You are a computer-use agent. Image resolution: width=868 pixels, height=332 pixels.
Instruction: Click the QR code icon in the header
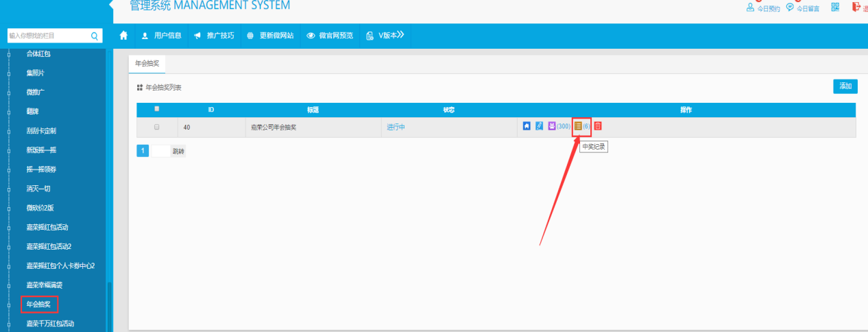coord(835,7)
